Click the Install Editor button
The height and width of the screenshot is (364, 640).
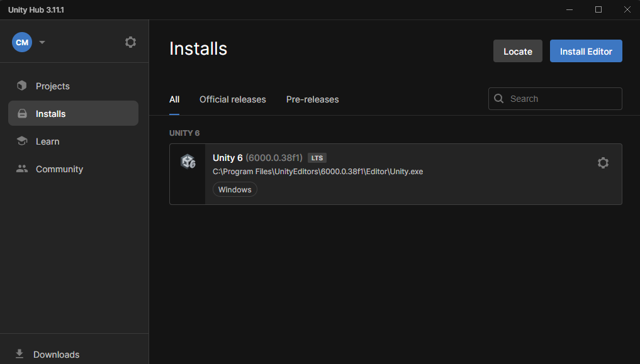586,51
